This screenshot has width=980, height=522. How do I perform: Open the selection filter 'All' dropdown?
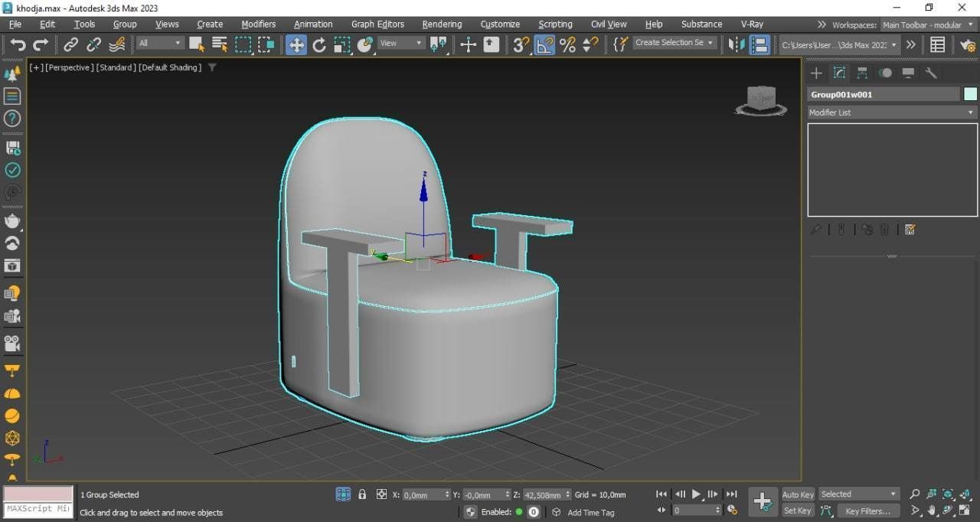click(x=160, y=44)
